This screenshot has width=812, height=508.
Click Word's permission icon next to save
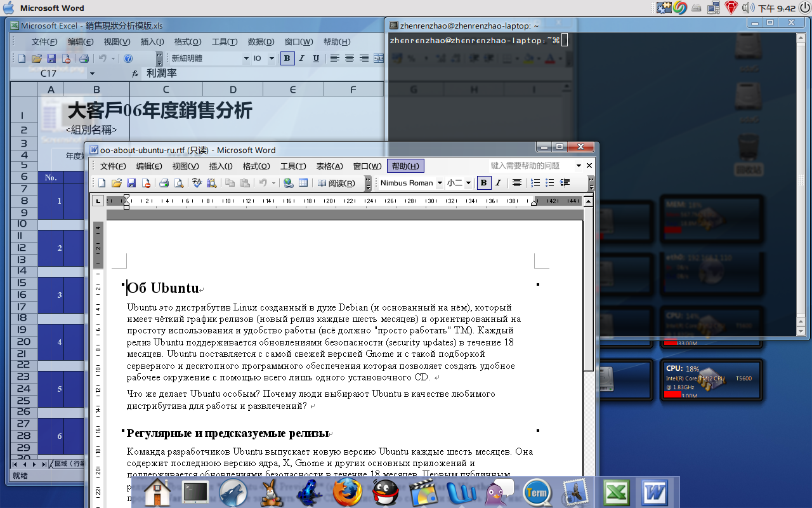pyautogui.click(x=146, y=183)
